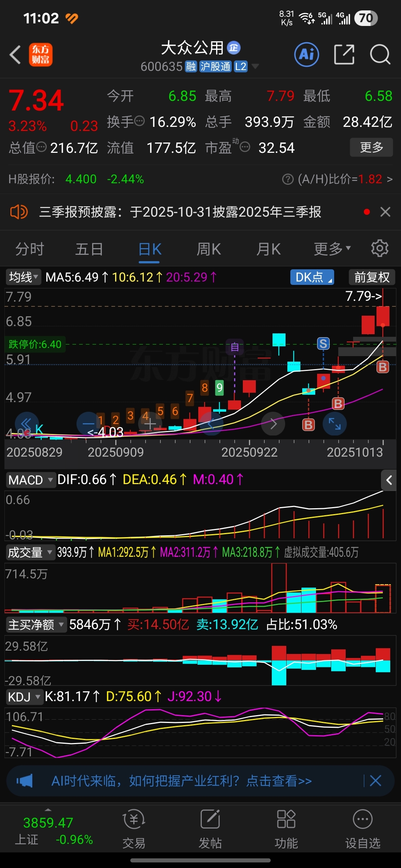Tap the share/export icon
This screenshot has width=401, height=868.
click(344, 55)
